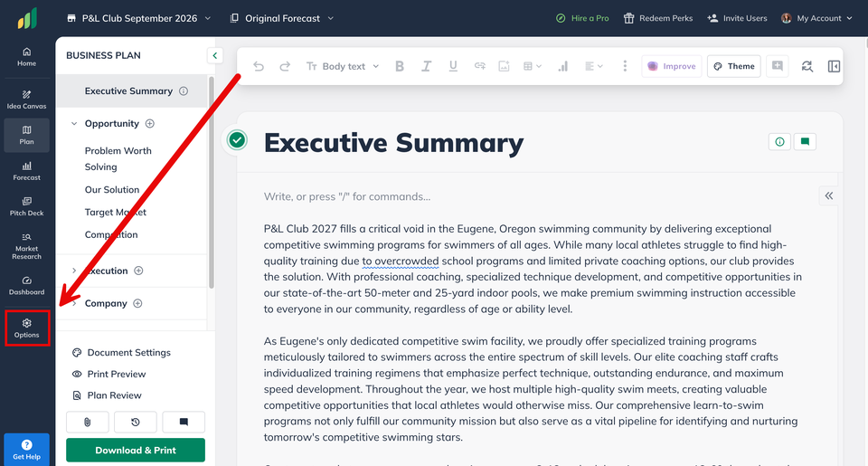The height and width of the screenshot is (466, 868).
Task: Click the Hire a Pro link
Action: click(582, 18)
